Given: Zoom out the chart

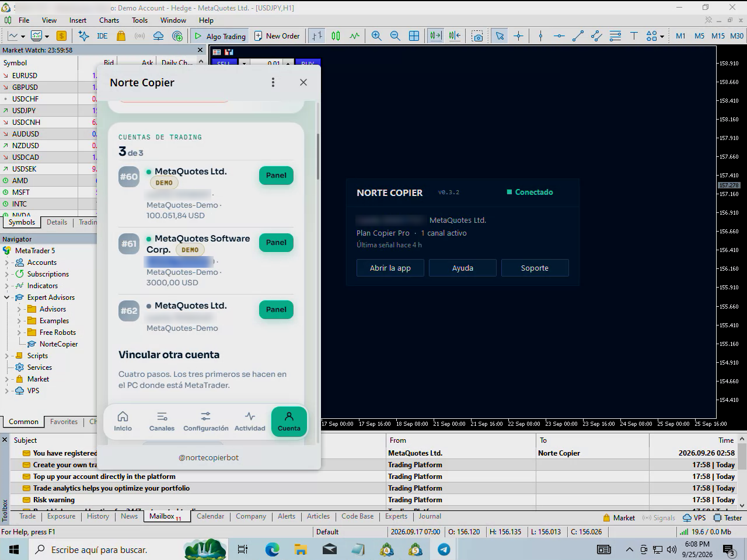Looking at the screenshot, I should (395, 36).
